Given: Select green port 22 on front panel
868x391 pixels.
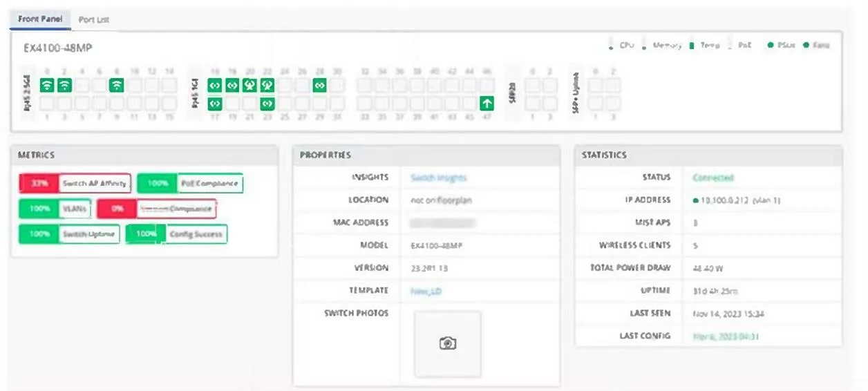Looking at the screenshot, I should click(x=267, y=86).
